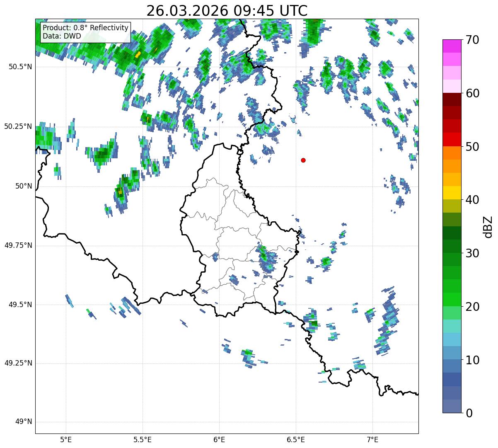Click the Data: DWD label

click(x=62, y=36)
